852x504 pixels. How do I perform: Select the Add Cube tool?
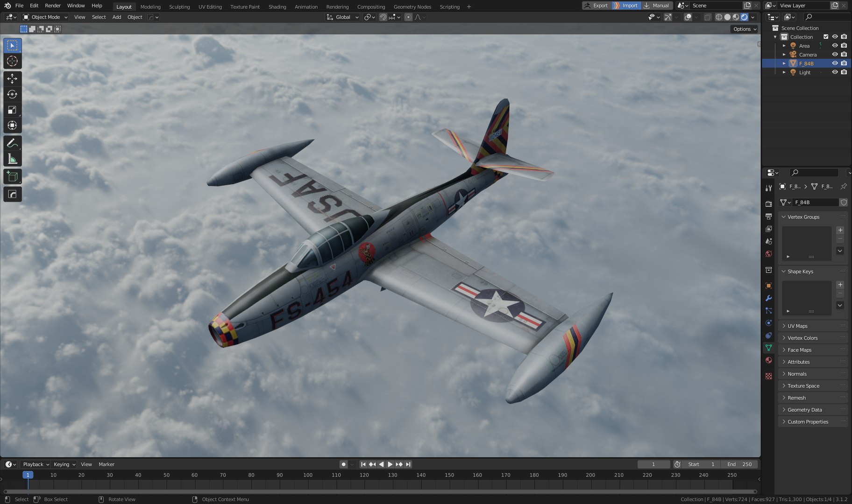13,177
